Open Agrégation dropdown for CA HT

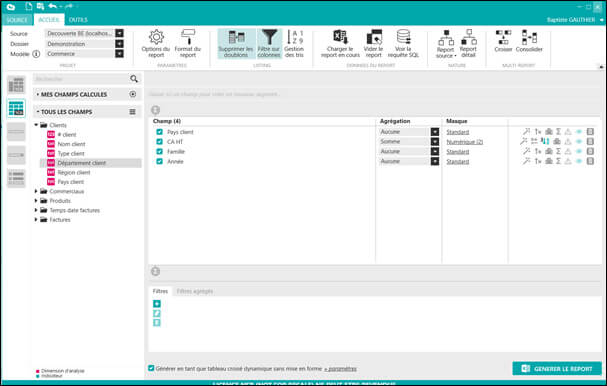[435, 142]
